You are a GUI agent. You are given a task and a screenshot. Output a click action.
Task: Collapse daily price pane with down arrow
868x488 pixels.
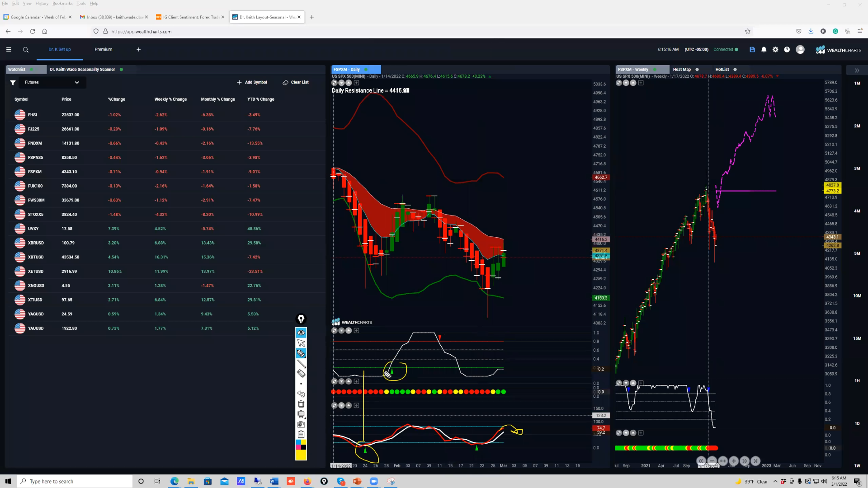pos(342,83)
